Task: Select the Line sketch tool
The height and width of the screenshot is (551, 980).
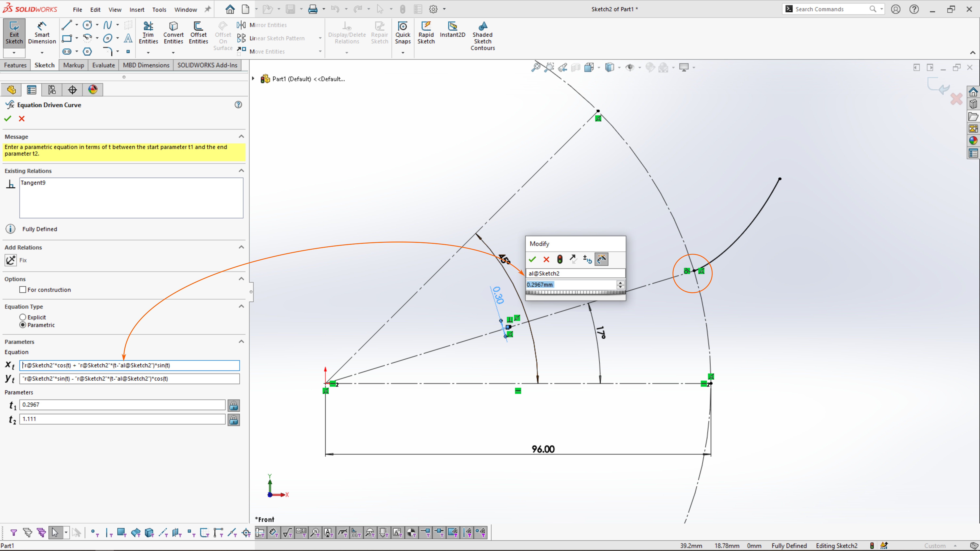Action: [67, 25]
